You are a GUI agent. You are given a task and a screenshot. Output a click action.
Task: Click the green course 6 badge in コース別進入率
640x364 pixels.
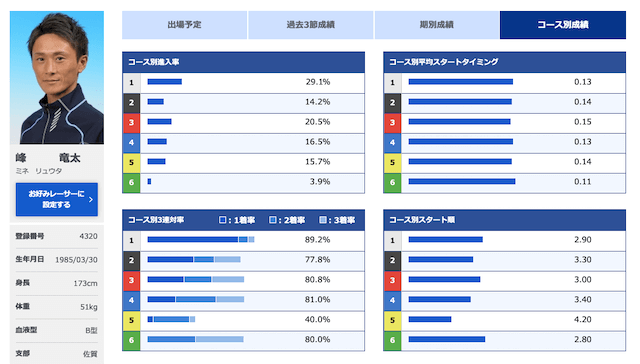[131, 182]
